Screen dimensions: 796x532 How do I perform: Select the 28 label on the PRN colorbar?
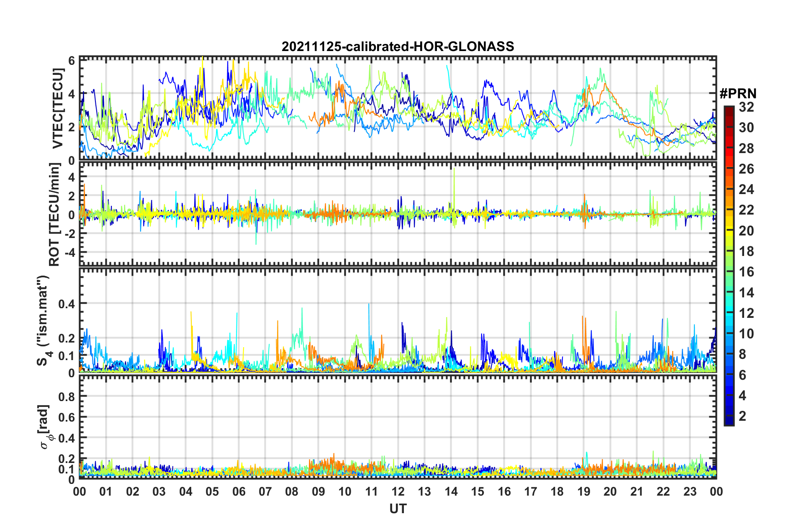click(x=746, y=148)
